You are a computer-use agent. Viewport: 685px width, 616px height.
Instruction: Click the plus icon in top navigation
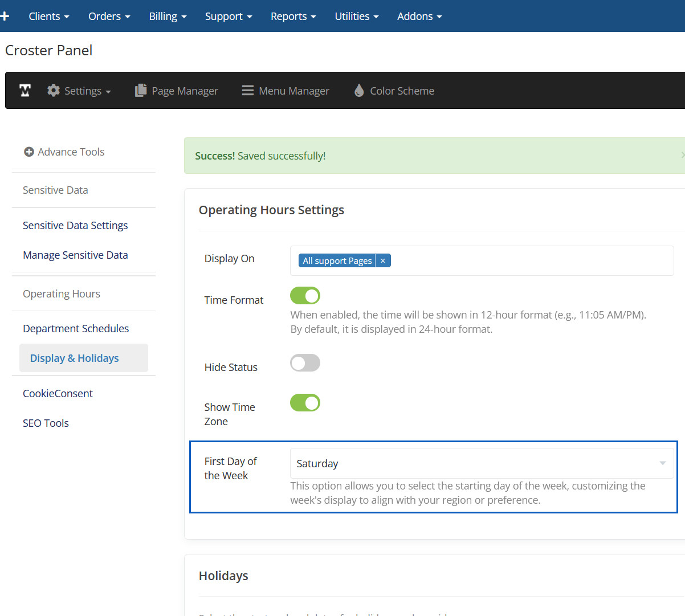(x=5, y=16)
